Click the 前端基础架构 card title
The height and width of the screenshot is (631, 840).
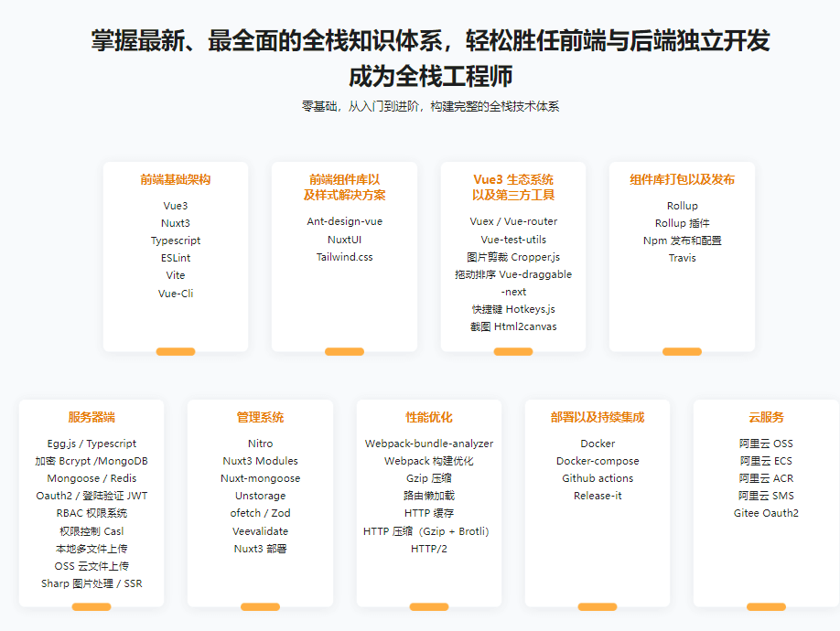coord(175,180)
